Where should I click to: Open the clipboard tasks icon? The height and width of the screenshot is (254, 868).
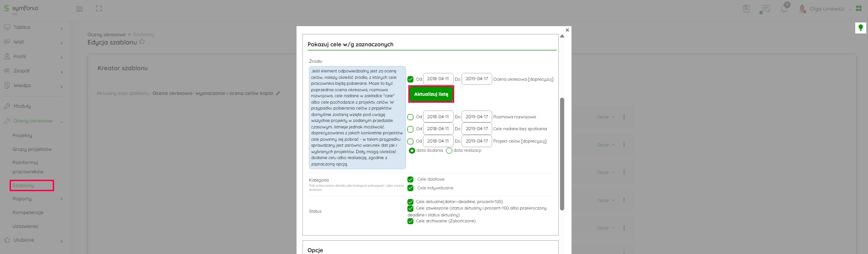tap(746, 9)
